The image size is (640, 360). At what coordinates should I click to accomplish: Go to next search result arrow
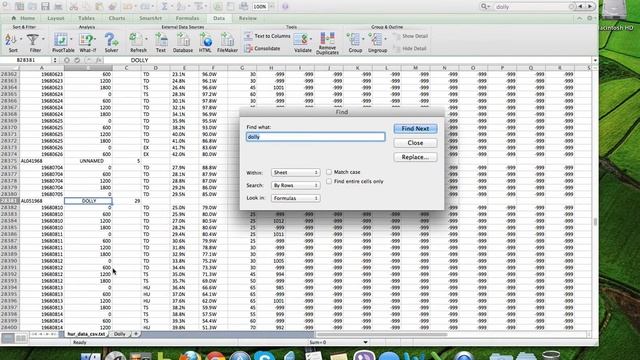tap(590, 7)
